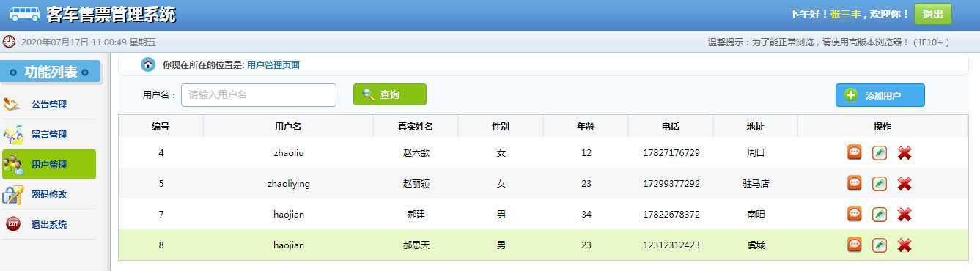The height and width of the screenshot is (271, 980).
Task: Click the home icon in breadcrumb bar
Action: (x=148, y=64)
